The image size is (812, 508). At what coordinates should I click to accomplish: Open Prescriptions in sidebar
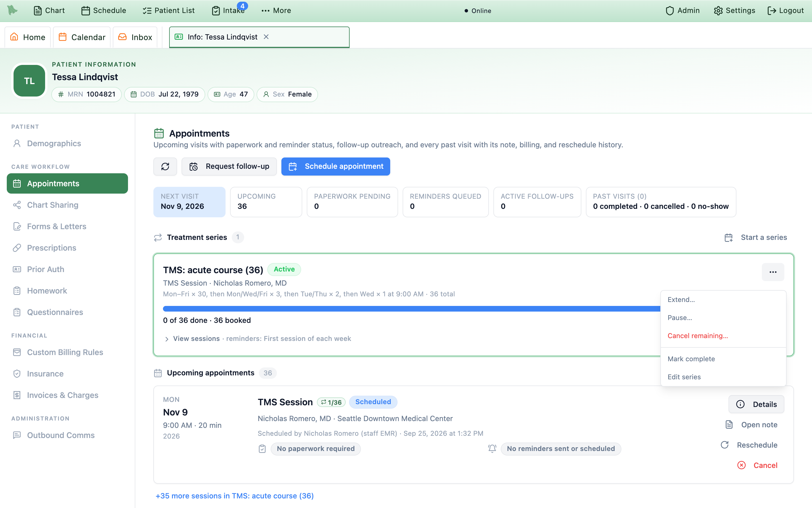click(67, 248)
